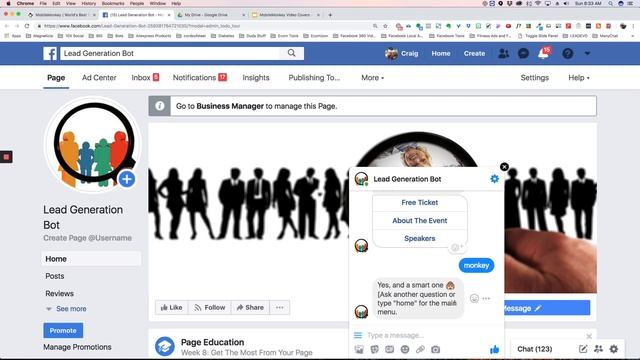640x360 pixels.
Task: Click the Follow button
Action: pos(210,307)
